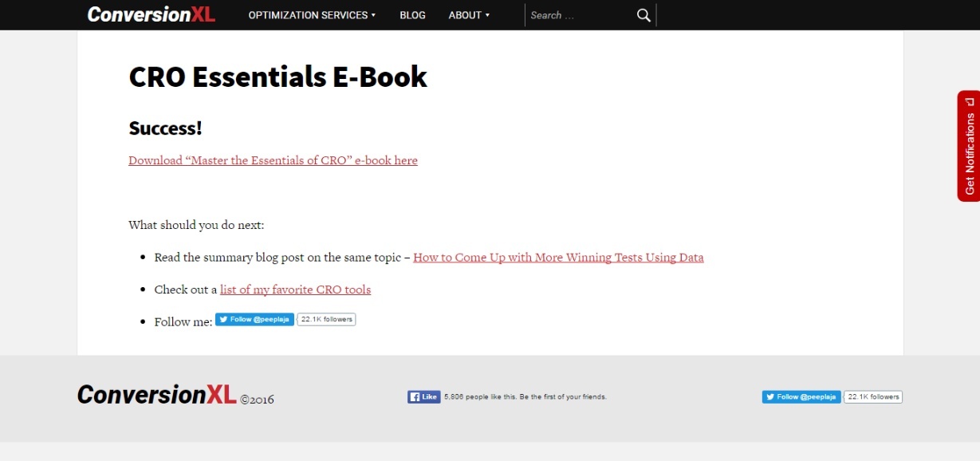This screenshot has height=461, width=980.
Task: Click the ConversionXL logo in the header
Action: click(x=151, y=14)
